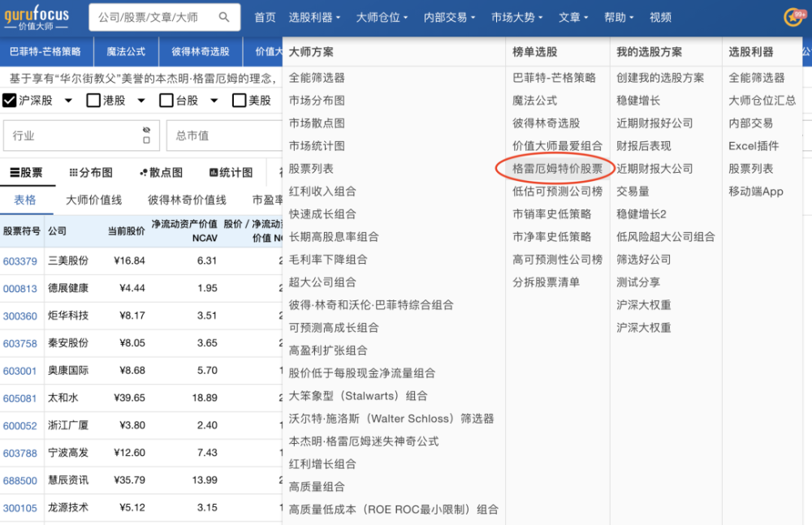
Task: Click the star notifications badge icon
Action: point(793,17)
